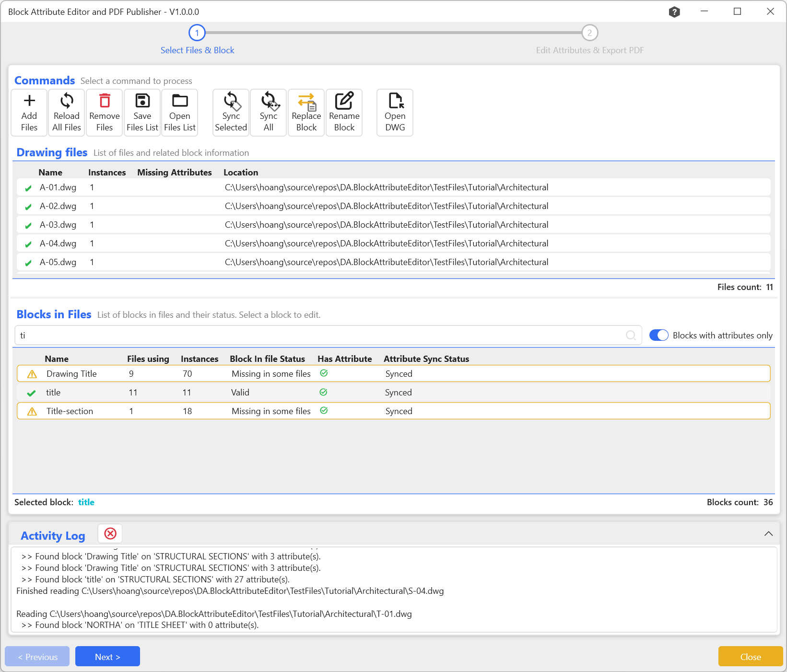
Task: Click the 'title' 27 attribute(s) log line
Action: [156, 579]
